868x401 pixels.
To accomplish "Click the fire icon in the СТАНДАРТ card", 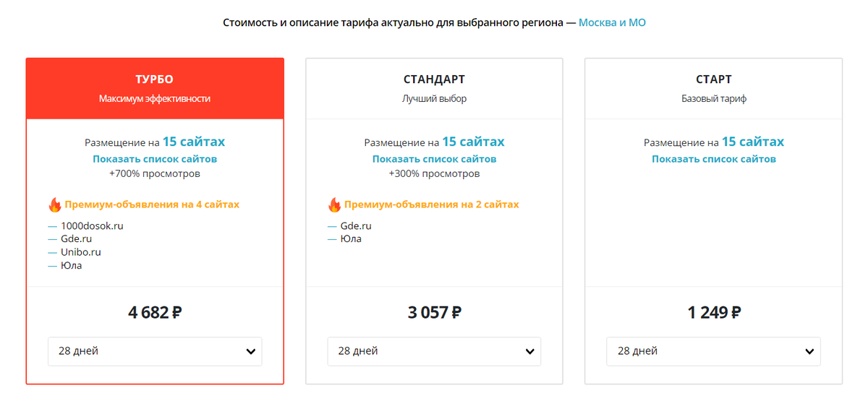I will click(334, 205).
